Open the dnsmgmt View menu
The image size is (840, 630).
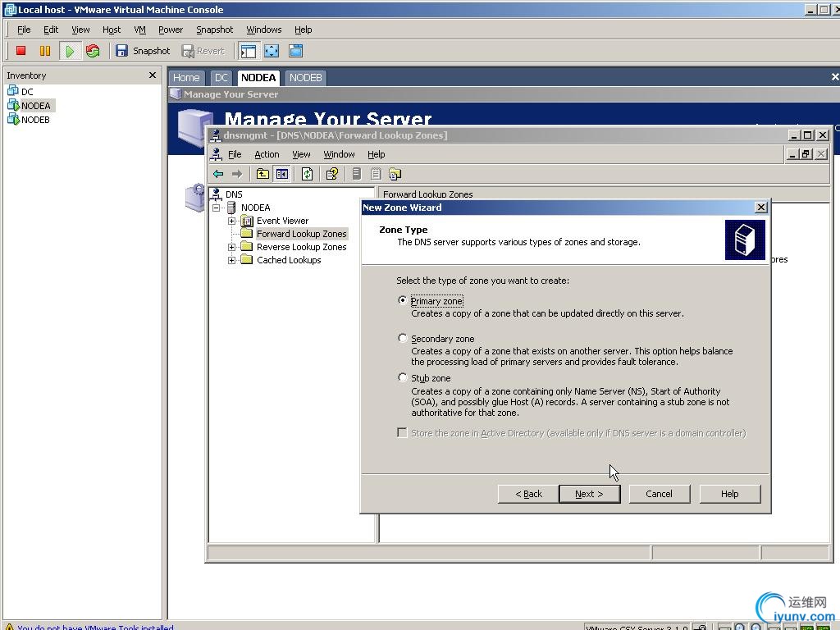click(x=301, y=154)
